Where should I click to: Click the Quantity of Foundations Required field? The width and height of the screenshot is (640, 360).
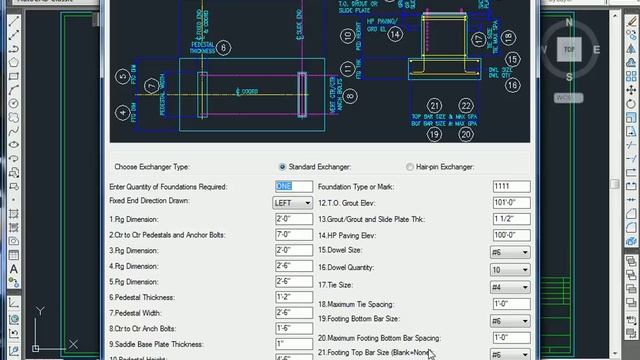pyautogui.click(x=294, y=187)
